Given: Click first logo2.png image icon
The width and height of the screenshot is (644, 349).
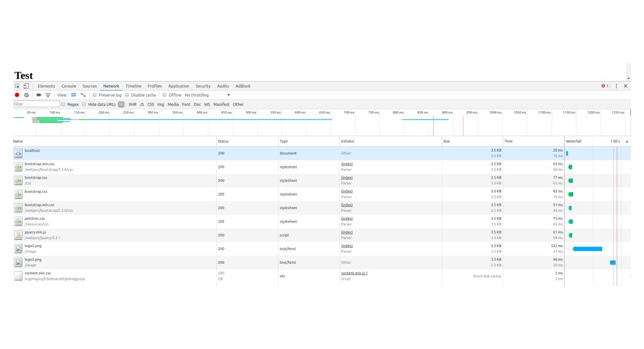Looking at the screenshot, I should pyautogui.click(x=18, y=249).
